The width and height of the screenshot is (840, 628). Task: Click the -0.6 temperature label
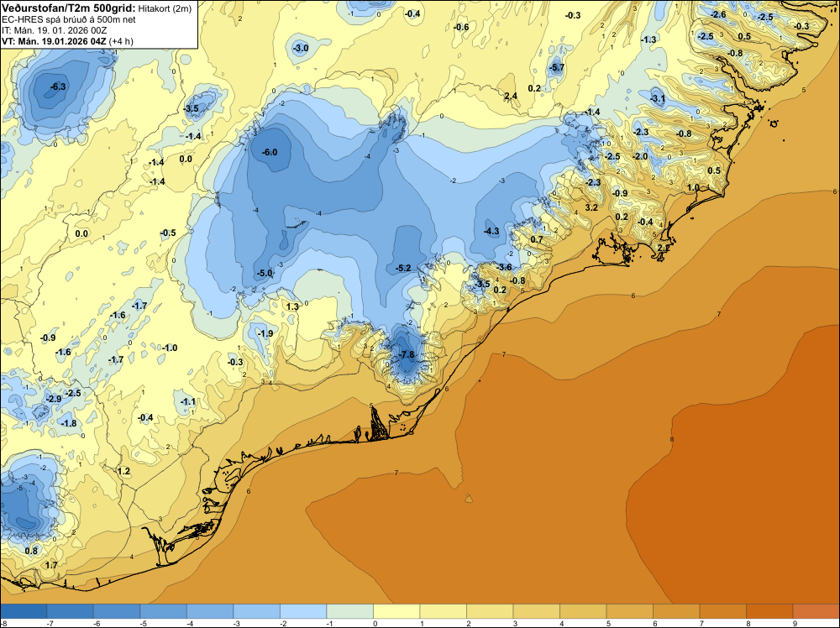(x=460, y=27)
